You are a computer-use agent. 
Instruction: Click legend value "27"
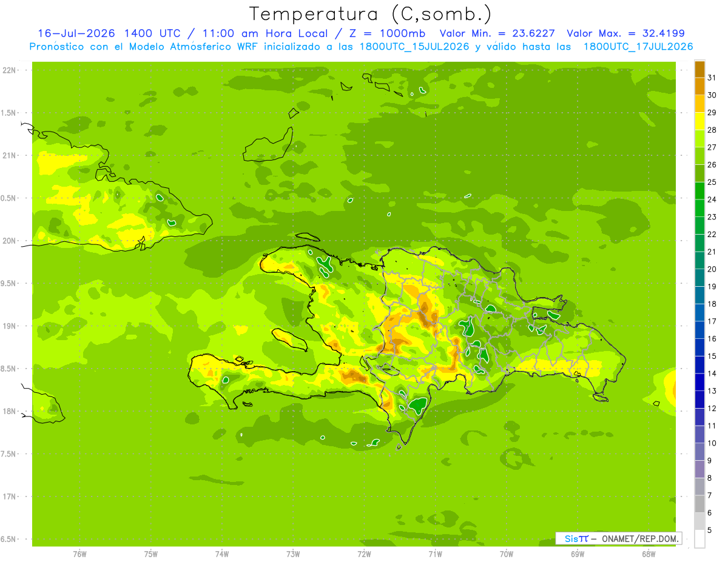point(712,147)
